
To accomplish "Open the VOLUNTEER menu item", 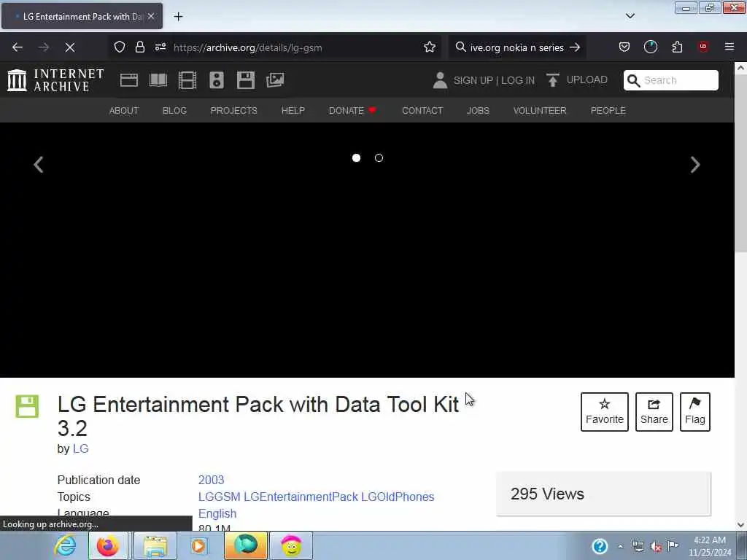I will (540, 111).
